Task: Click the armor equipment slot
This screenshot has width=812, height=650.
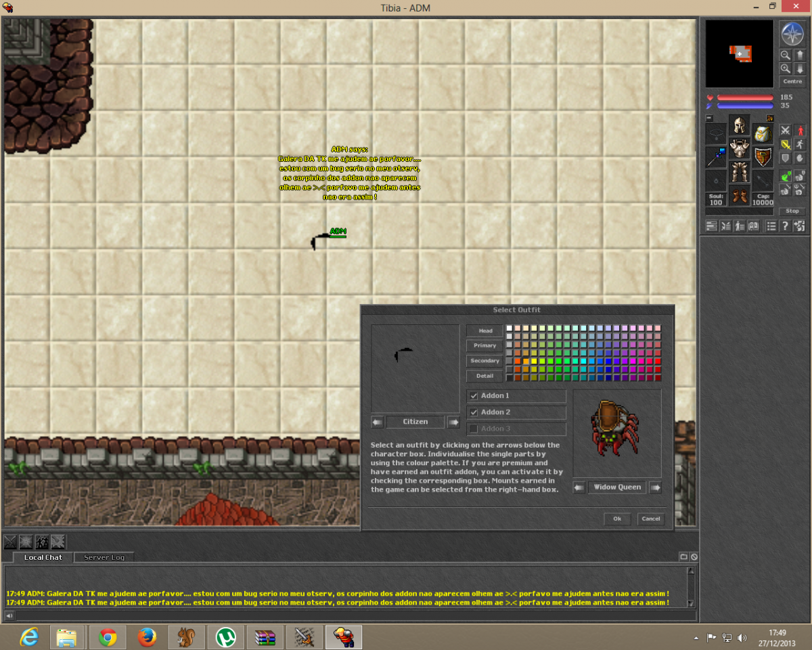Action: 740,148
